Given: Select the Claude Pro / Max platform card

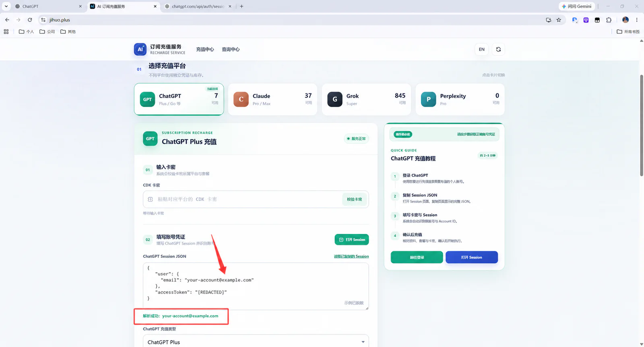Looking at the screenshot, I should [272, 99].
